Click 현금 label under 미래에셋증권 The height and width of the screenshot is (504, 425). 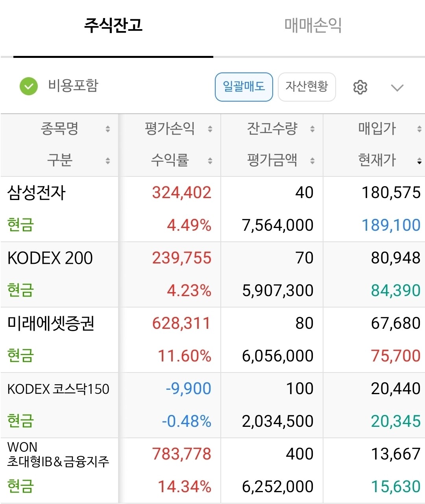point(20,356)
